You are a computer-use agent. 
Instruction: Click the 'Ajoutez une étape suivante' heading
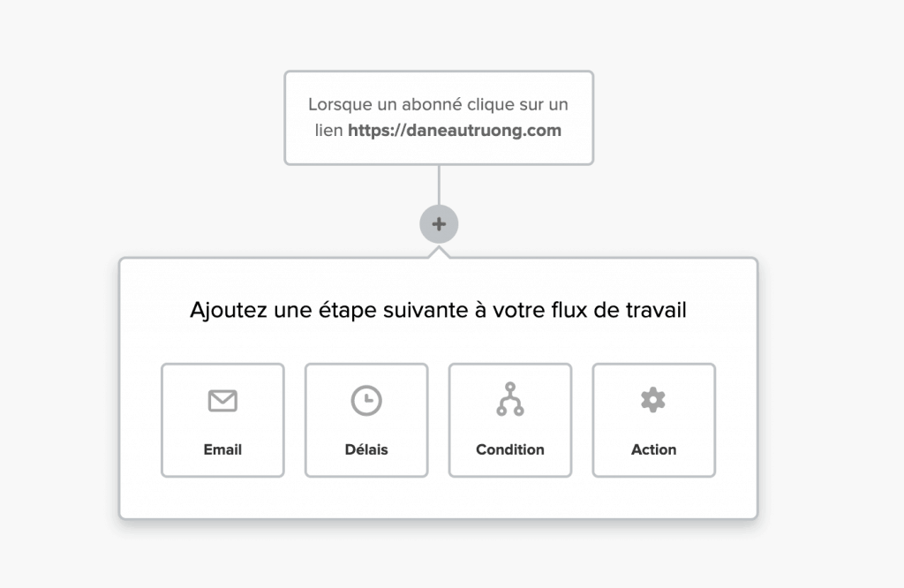coord(439,311)
